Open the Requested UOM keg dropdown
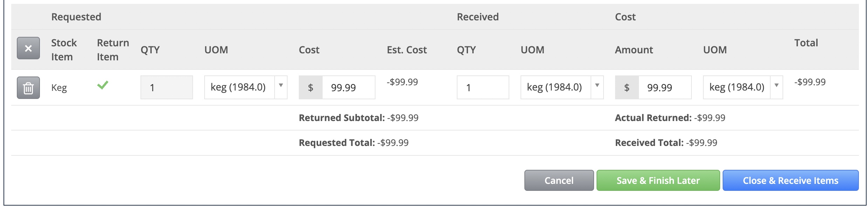868x207 pixels. (x=246, y=87)
